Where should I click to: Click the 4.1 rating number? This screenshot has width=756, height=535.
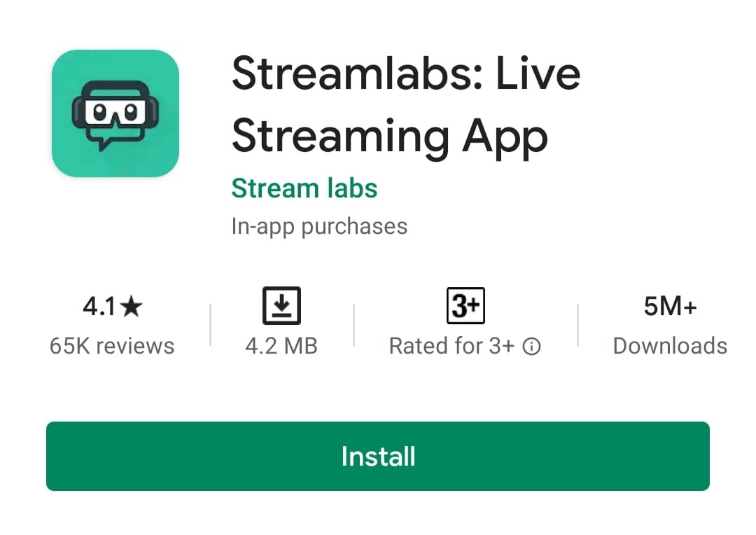(99, 307)
